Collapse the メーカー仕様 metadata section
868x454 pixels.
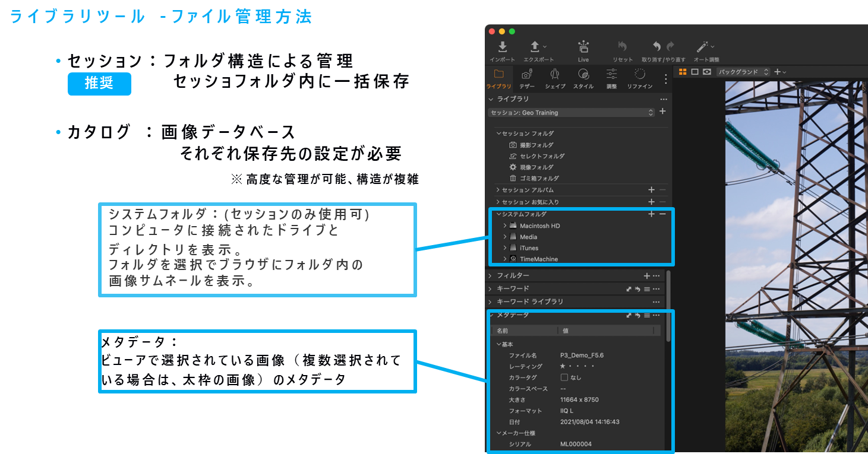click(499, 433)
